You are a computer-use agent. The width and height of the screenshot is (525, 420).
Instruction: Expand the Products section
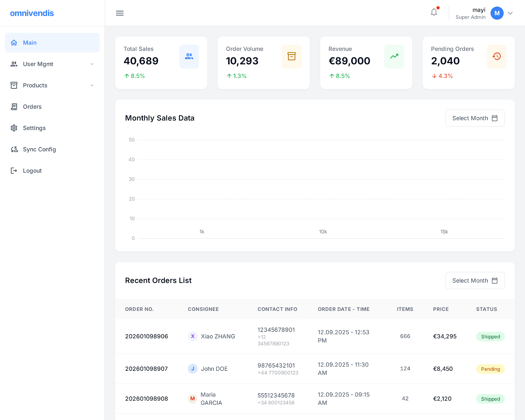click(92, 85)
